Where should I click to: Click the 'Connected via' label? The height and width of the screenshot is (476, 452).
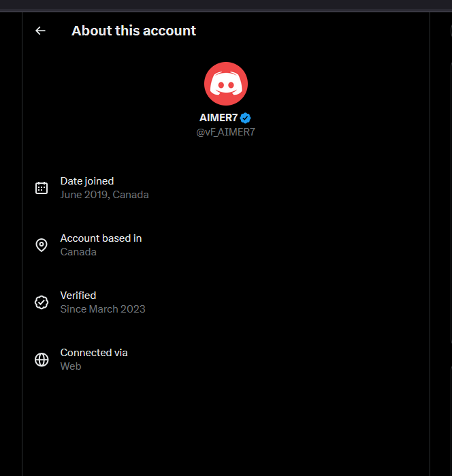[x=94, y=353]
